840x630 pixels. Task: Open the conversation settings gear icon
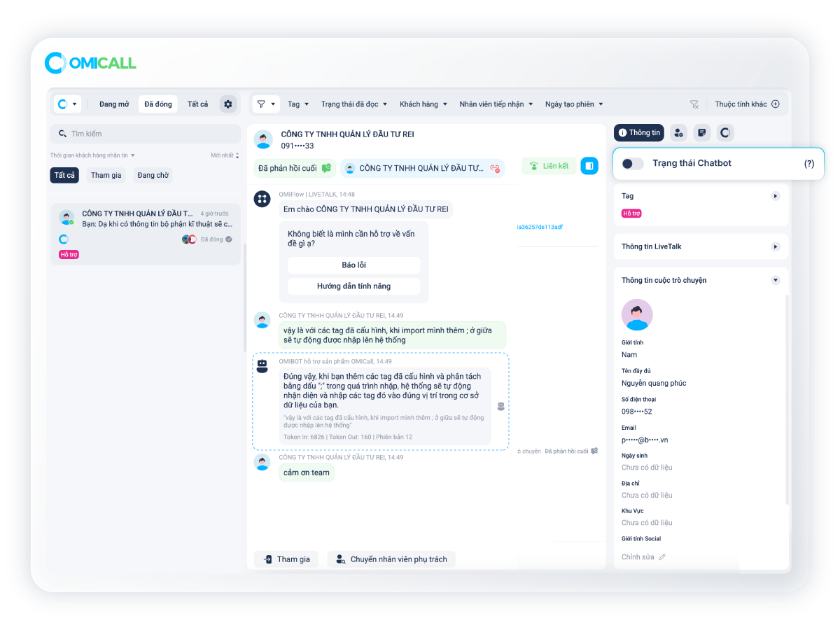click(x=228, y=104)
